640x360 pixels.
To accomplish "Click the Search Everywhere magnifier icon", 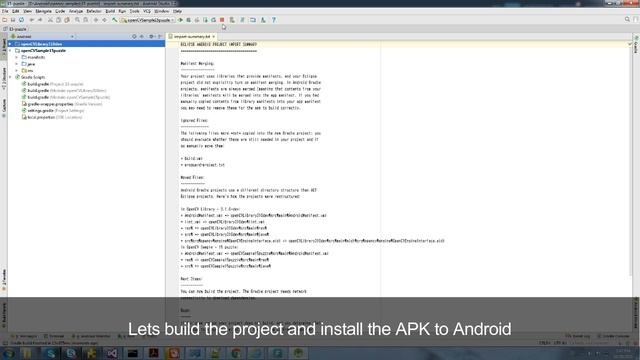I will click(x=627, y=19).
